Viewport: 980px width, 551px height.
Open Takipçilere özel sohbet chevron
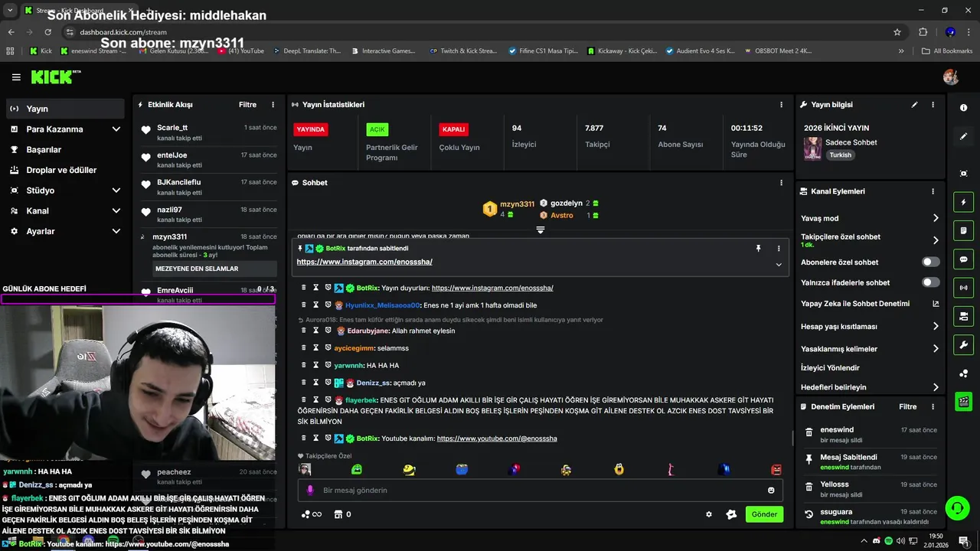(936, 240)
